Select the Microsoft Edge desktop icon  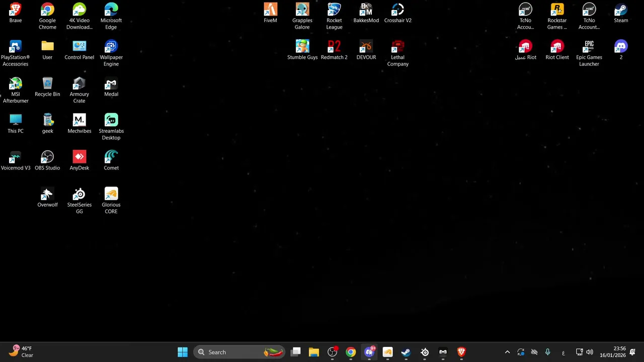tap(111, 17)
